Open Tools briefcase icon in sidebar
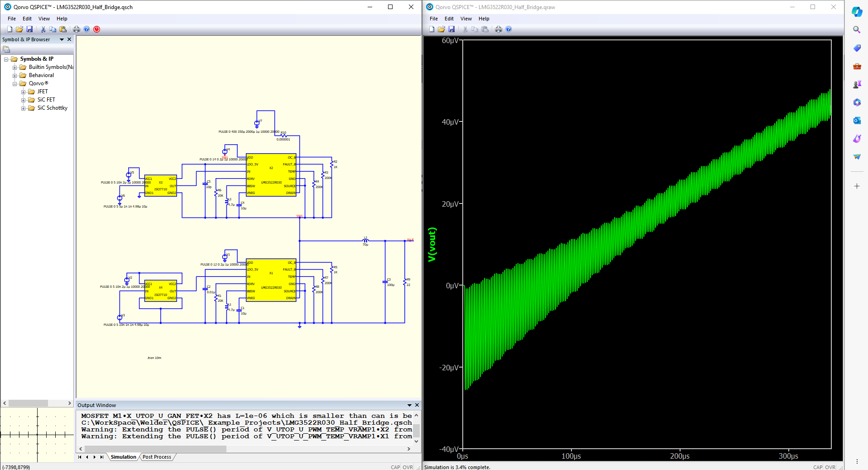 coord(857,66)
